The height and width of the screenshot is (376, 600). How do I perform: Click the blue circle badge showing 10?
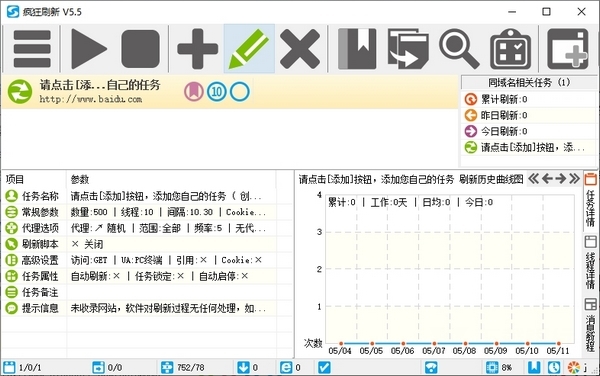217,92
